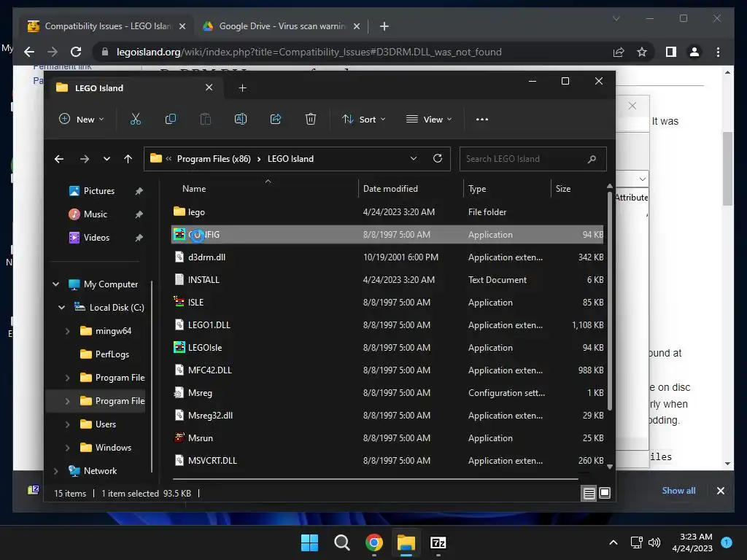Click the Copy icon in Explorer toolbar
Viewport: 747px width, 560px height.
(x=170, y=119)
